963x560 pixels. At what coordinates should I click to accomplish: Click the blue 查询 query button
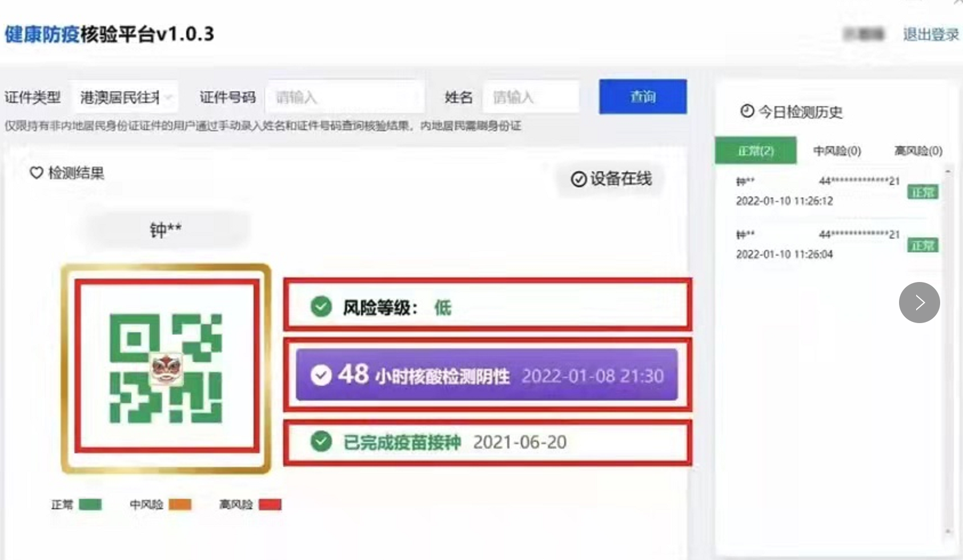[643, 96]
